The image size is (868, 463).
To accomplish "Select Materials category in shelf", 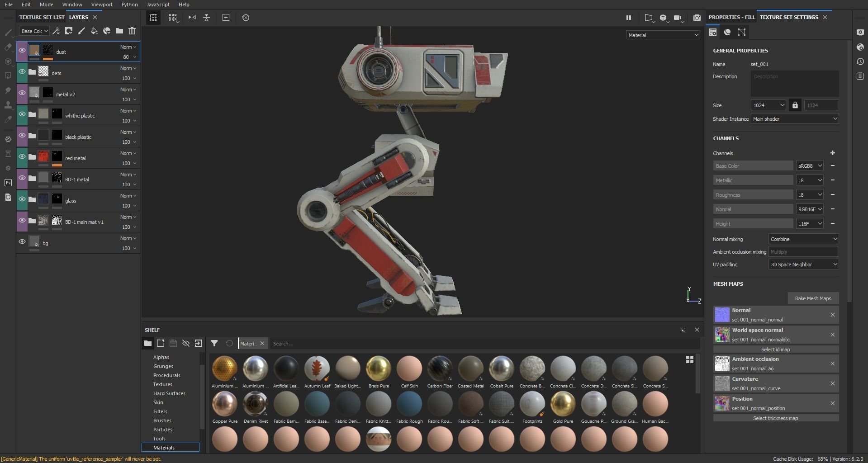I will click(x=171, y=447).
